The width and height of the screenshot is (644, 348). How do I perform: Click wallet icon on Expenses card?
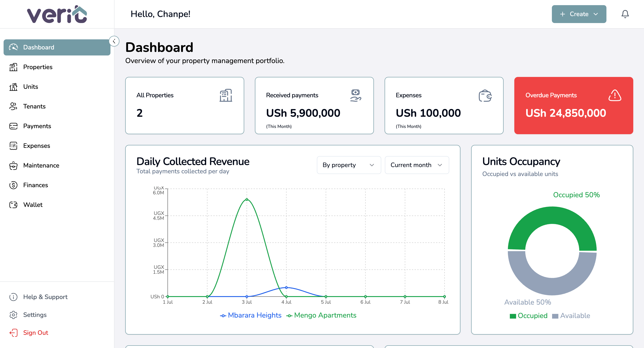(x=485, y=95)
